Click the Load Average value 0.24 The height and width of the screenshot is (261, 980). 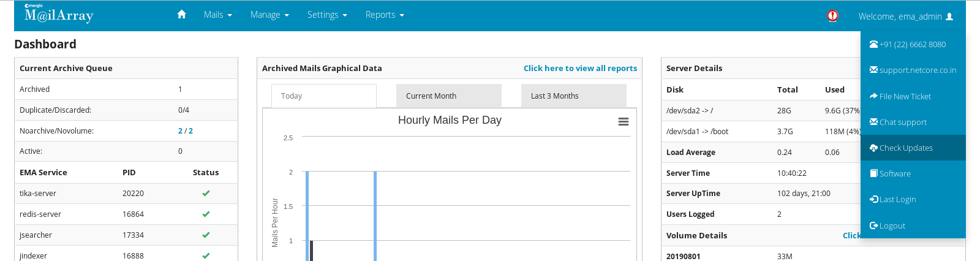click(785, 152)
